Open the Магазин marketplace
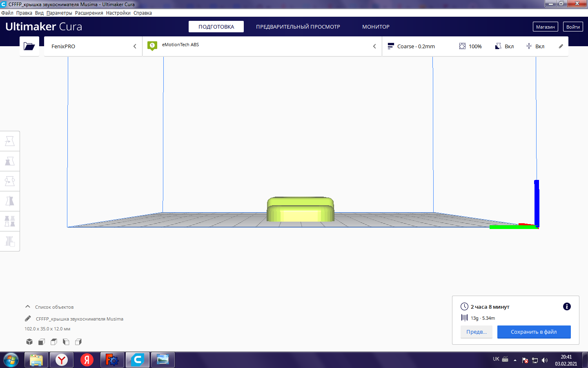The height and width of the screenshot is (368, 588). point(546,27)
